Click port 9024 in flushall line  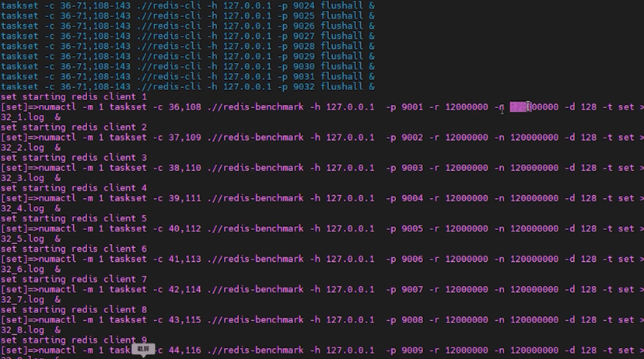click(304, 5)
